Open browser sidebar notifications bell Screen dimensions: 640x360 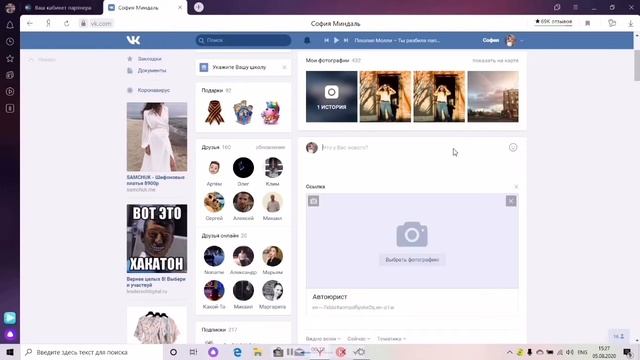tap(10, 25)
